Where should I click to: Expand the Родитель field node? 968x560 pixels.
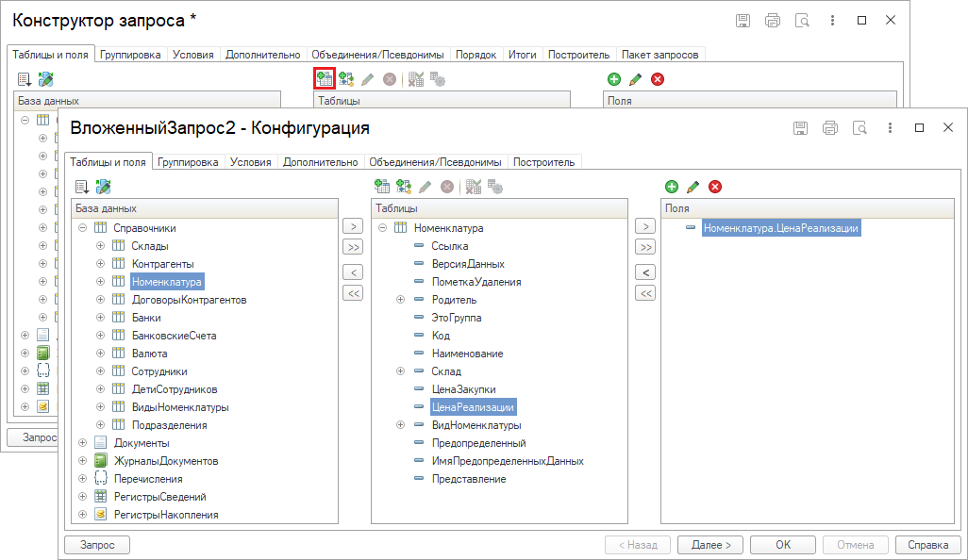point(400,299)
